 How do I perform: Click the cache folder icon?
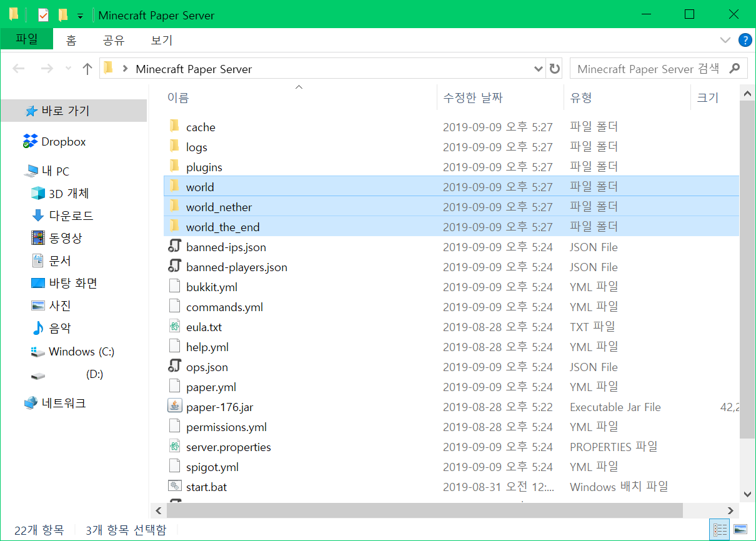(x=174, y=127)
